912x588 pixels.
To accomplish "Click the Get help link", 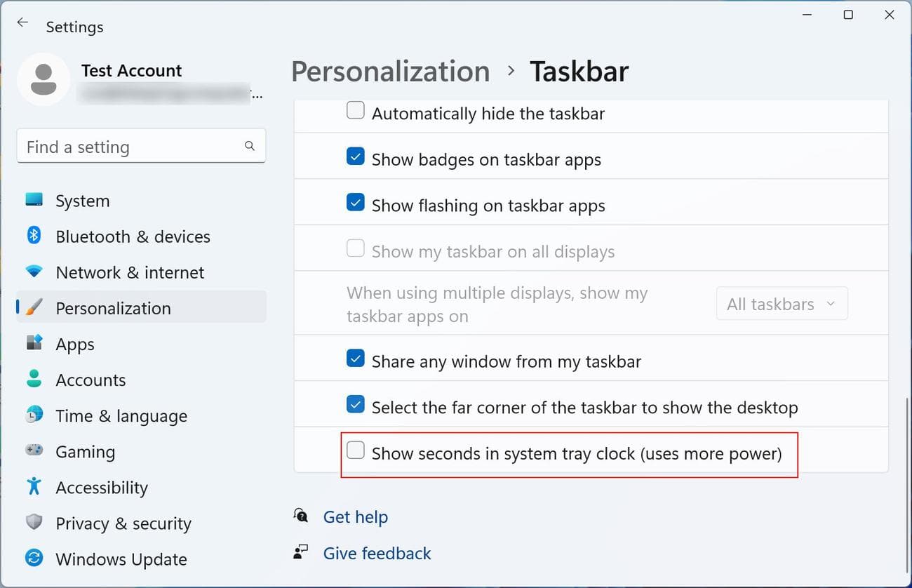I will tap(356, 516).
